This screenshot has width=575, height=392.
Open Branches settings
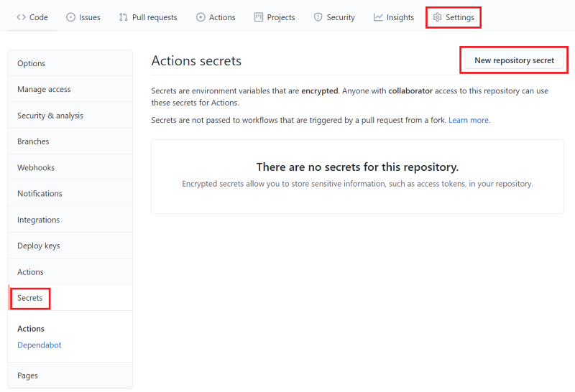70,141
